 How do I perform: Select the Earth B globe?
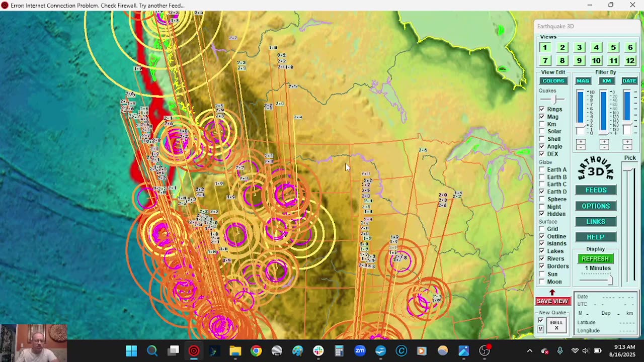[542, 177]
